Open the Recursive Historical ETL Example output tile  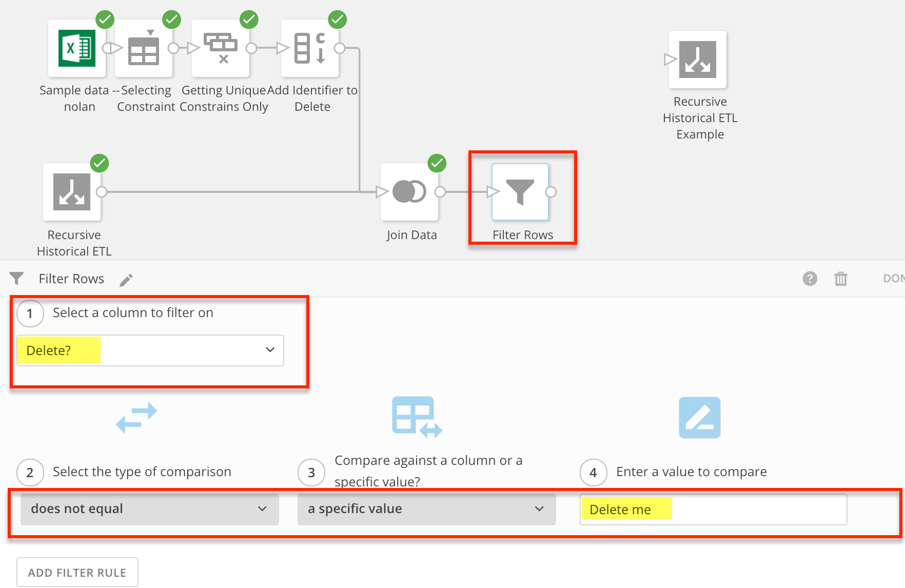(x=698, y=60)
